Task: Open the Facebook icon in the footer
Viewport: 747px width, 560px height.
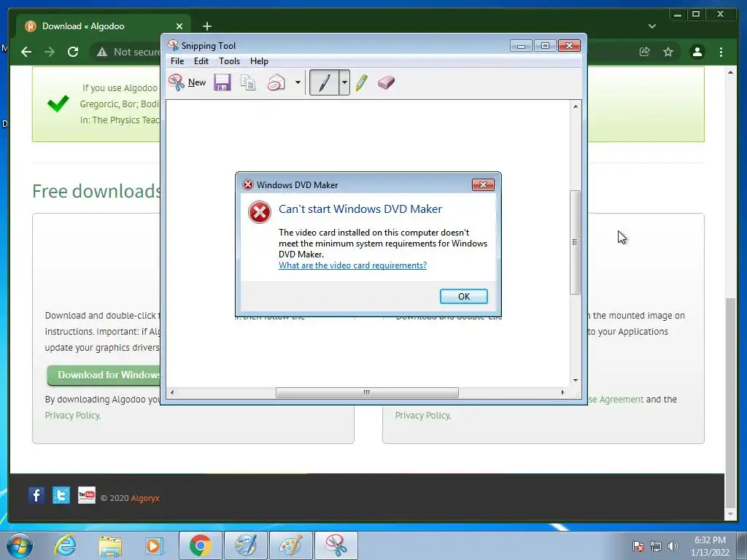Action: tap(36, 495)
